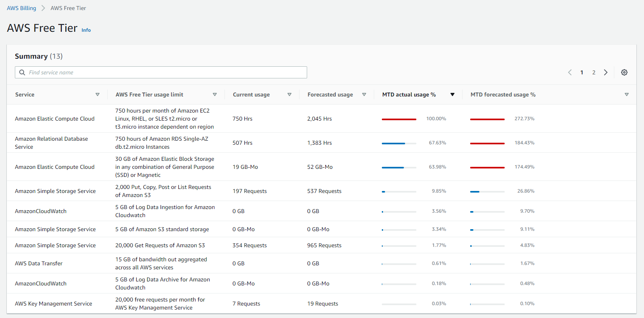Click '965 Requests' forecasted usage
644x318 pixels.
pos(324,245)
